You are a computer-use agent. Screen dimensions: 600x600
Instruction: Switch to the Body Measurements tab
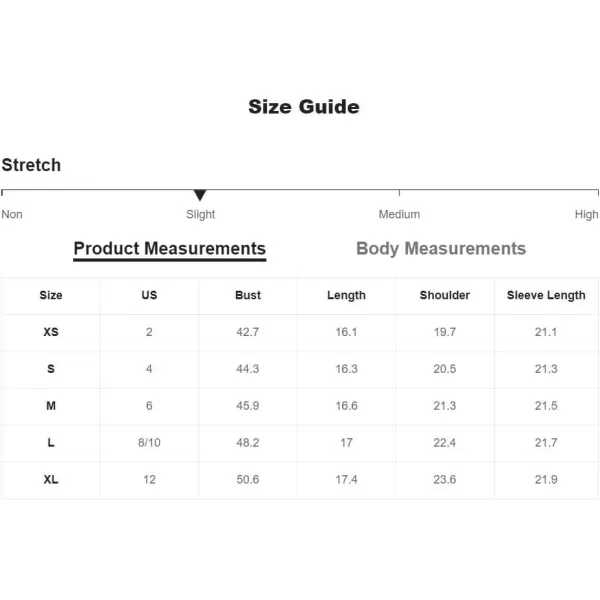tap(441, 249)
